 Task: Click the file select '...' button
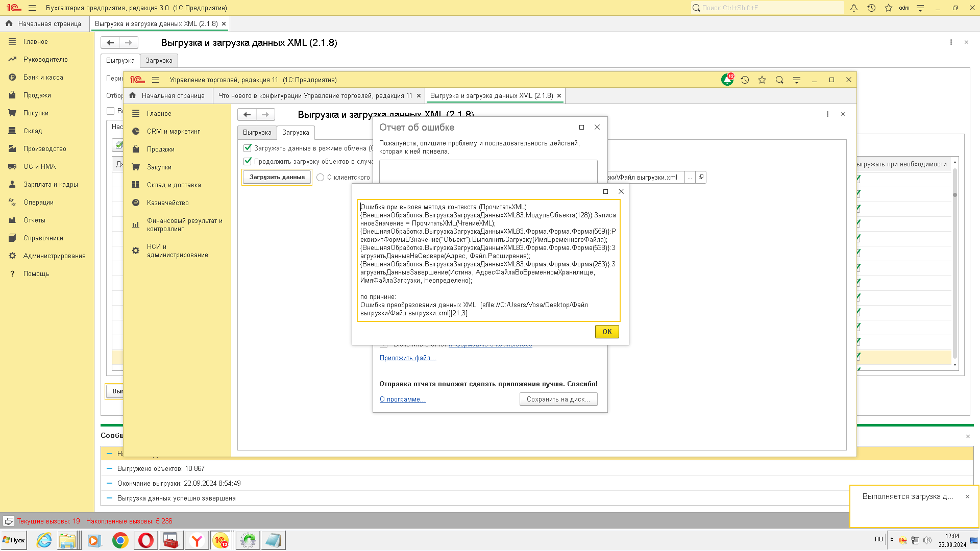pos(690,177)
